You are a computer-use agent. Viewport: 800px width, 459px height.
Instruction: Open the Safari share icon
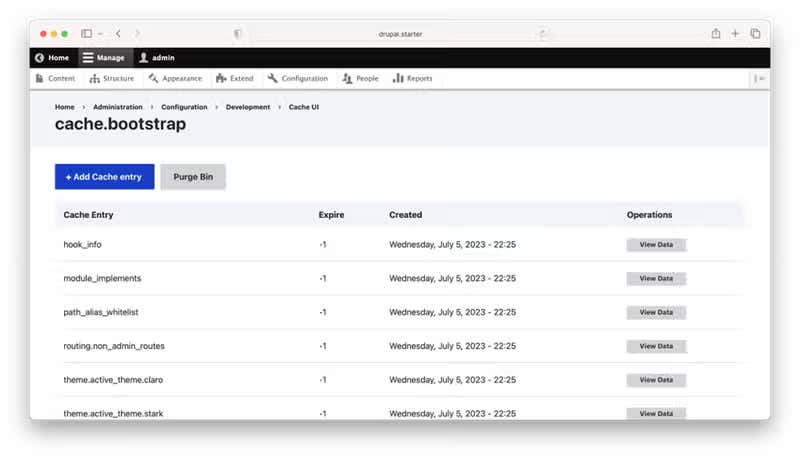click(716, 33)
